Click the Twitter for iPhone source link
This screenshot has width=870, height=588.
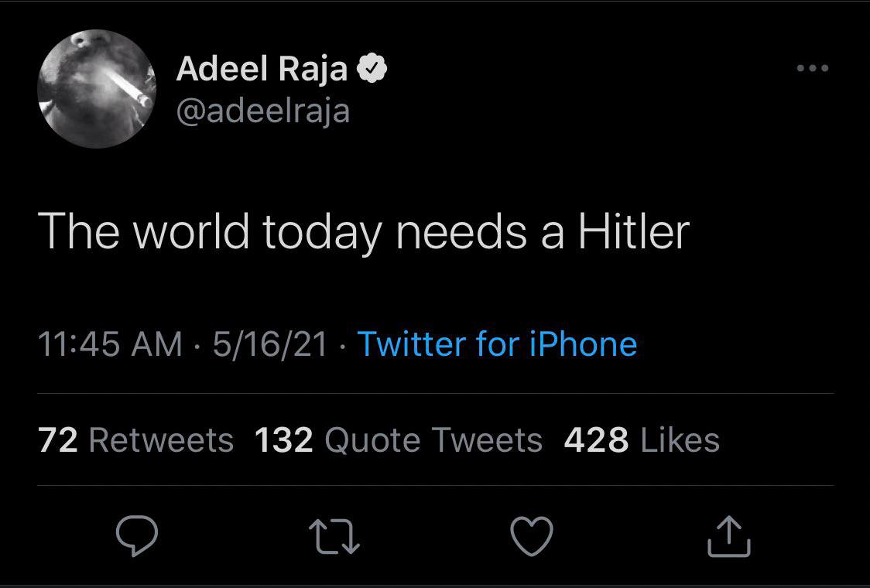[x=497, y=344]
